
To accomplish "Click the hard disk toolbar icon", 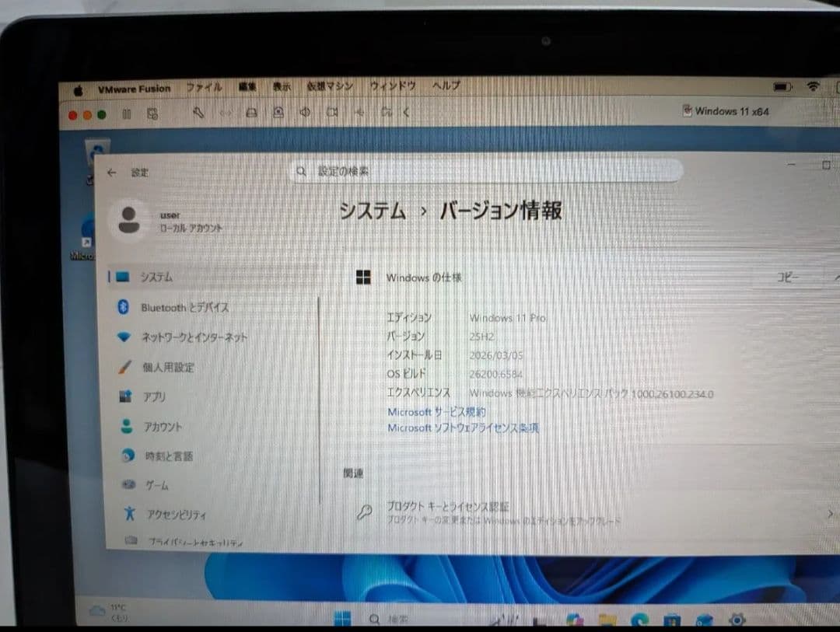I will [251, 113].
